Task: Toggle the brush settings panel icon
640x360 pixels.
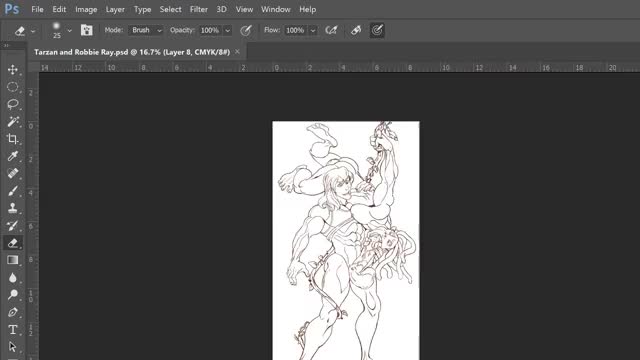Action: pos(86,30)
